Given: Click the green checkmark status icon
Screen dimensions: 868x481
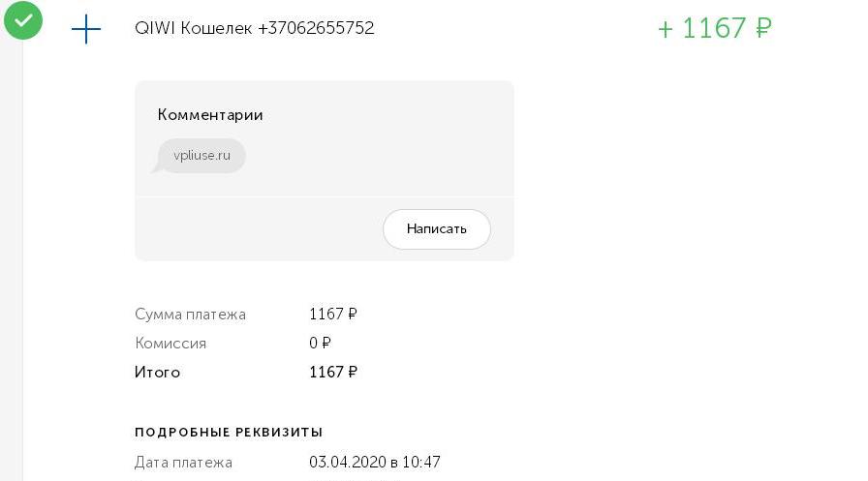Looking at the screenshot, I should 23,20.
